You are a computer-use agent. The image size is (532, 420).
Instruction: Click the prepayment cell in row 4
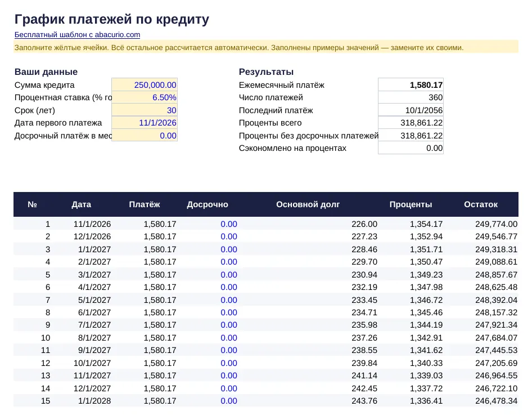pyautogui.click(x=229, y=262)
